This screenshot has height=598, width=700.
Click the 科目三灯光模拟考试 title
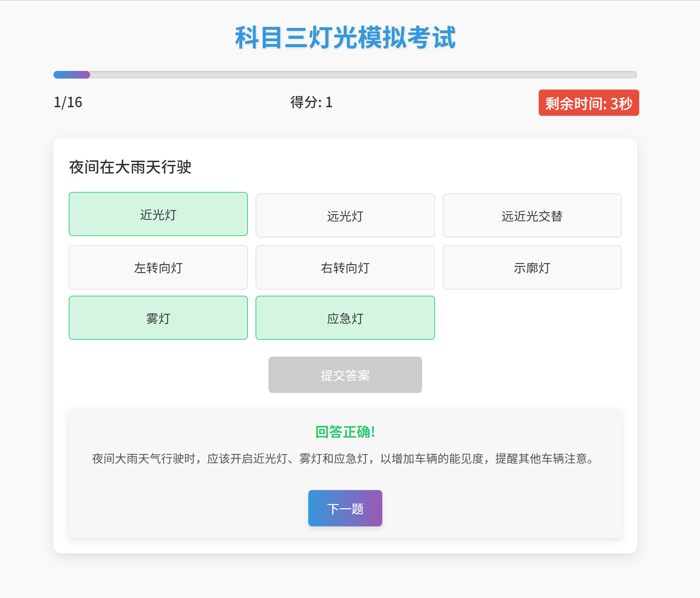(345, 37)
